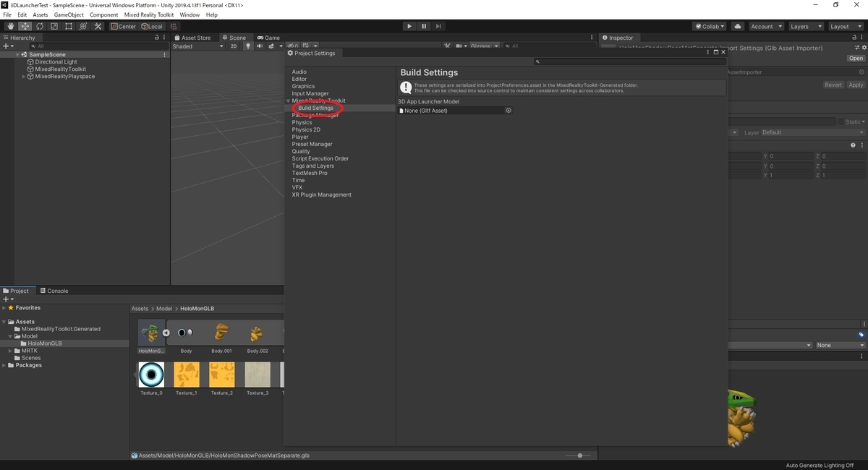Switch to the Console tab
This screenshot has width=868, height=470.
[54, 291]
